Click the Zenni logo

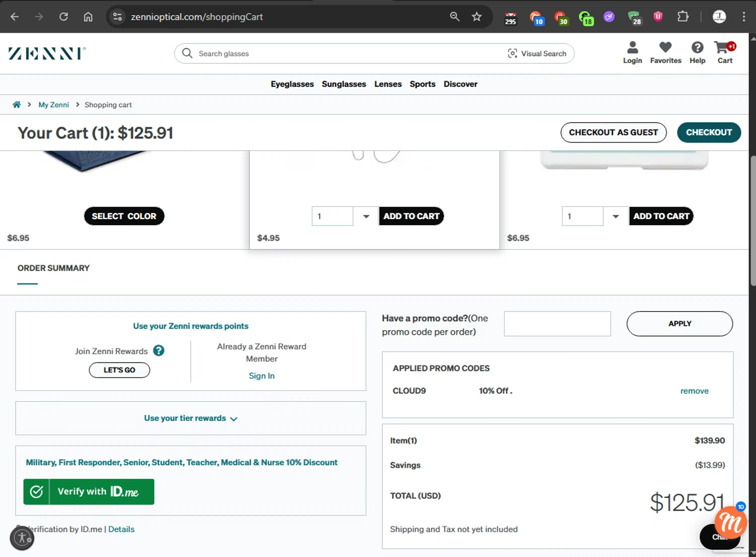click(47, 53)
